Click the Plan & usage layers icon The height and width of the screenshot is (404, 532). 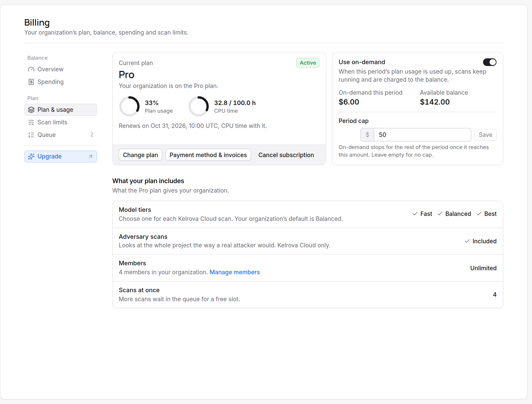(x=31, y=110)
